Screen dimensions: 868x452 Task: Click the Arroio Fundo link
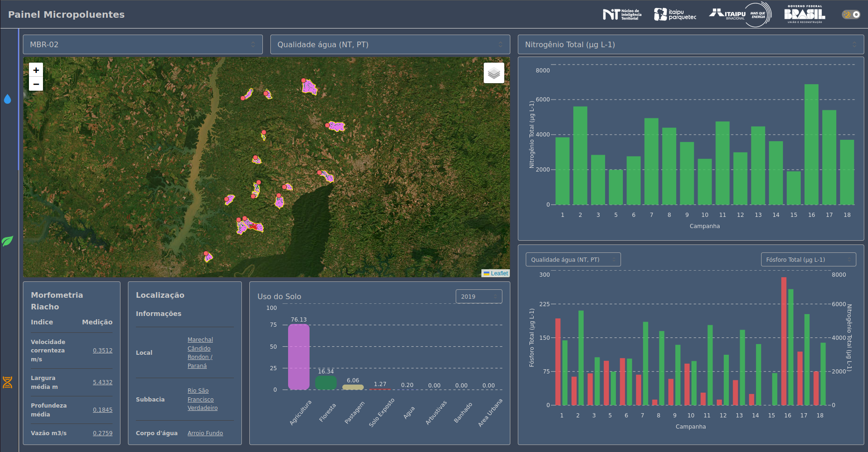(205, 433)
